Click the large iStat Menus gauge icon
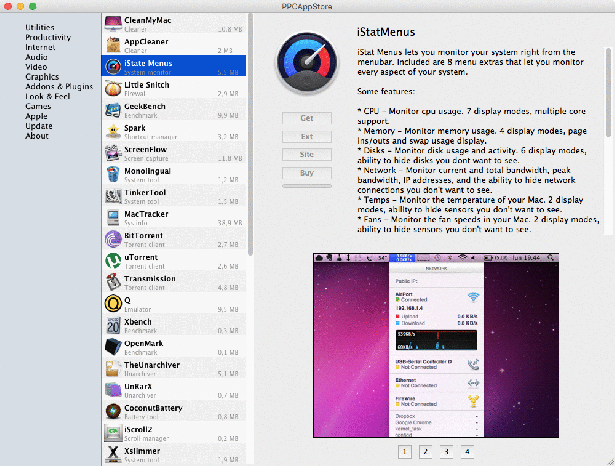 coord(305,63)
